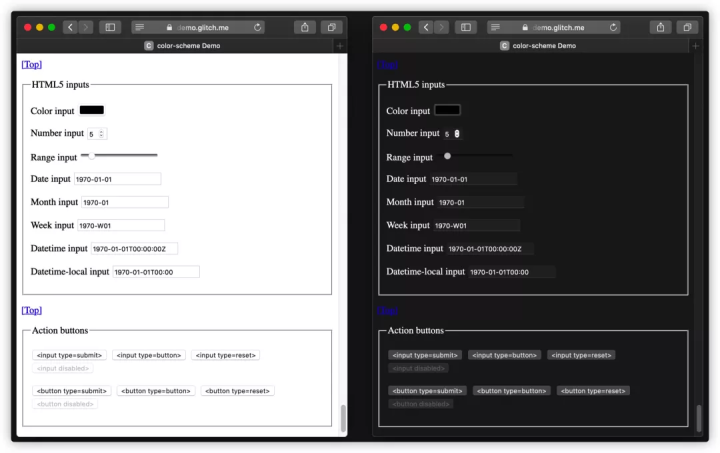Screen dimensions: 720x453
Task: Click the number input stepper in the light window
Action: tap(102, 133)
